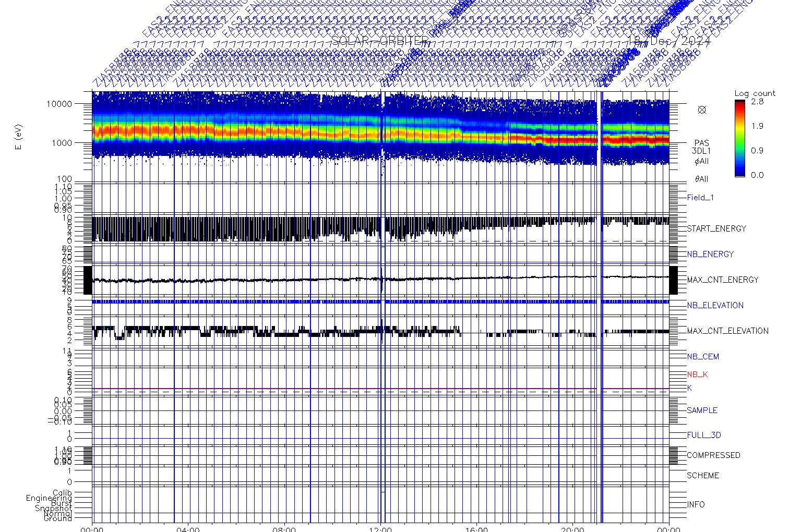
Task: Click the SOLAR-ORBITER plot title
Action: click(x=380, y=41)
